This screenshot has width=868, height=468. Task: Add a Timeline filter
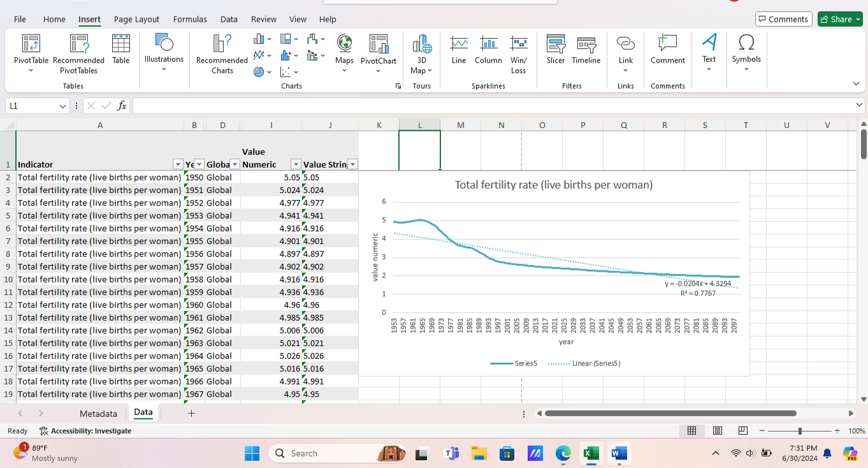pos(586,49)
